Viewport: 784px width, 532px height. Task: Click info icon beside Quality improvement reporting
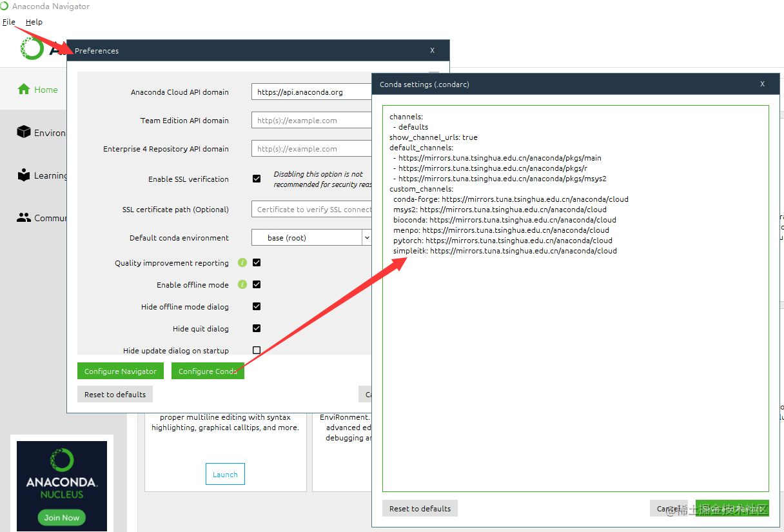point(242,262)
